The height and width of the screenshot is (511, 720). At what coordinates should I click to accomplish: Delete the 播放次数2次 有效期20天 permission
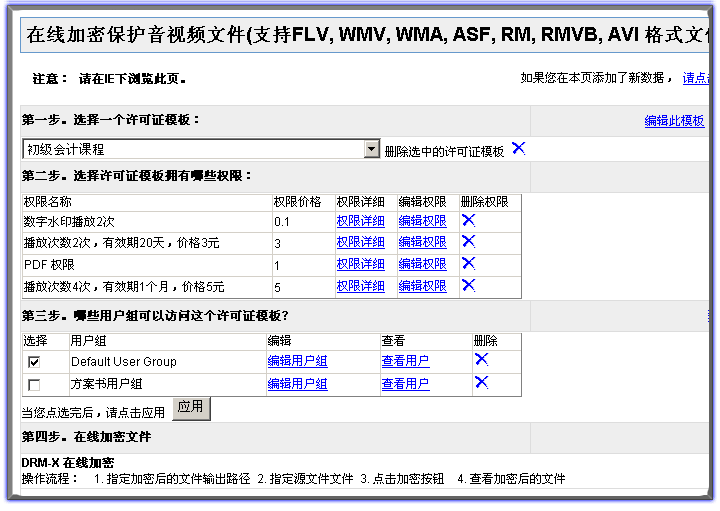click(468, 242)
